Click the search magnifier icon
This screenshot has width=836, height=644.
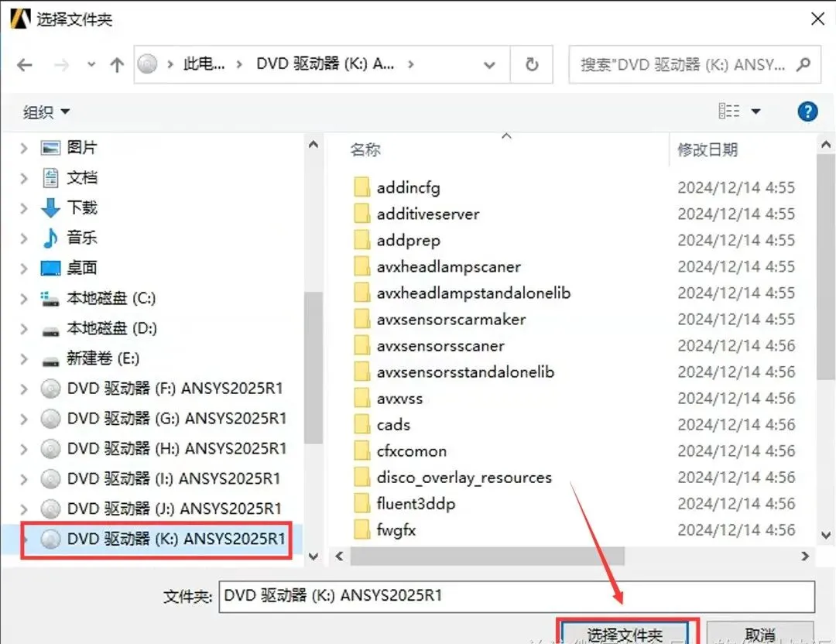point(803,64)
